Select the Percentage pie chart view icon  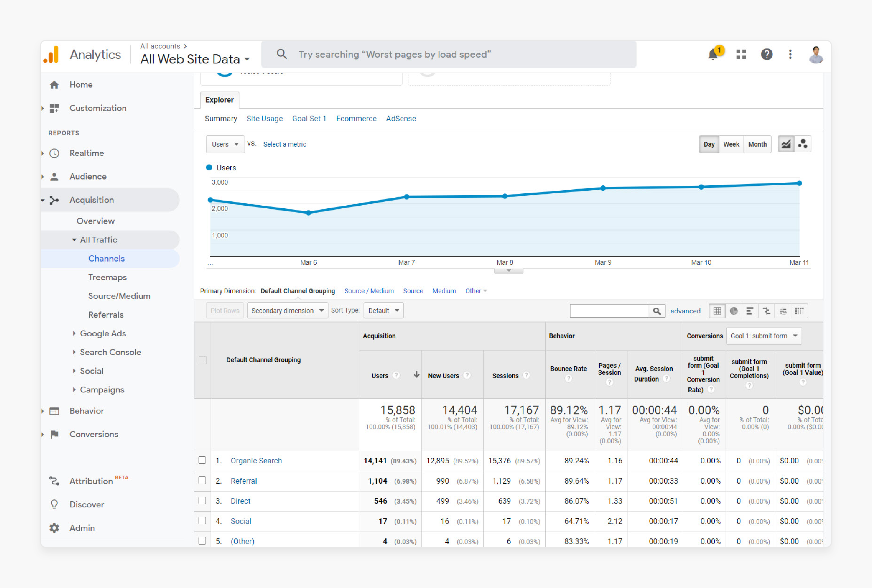pos(734,311)
